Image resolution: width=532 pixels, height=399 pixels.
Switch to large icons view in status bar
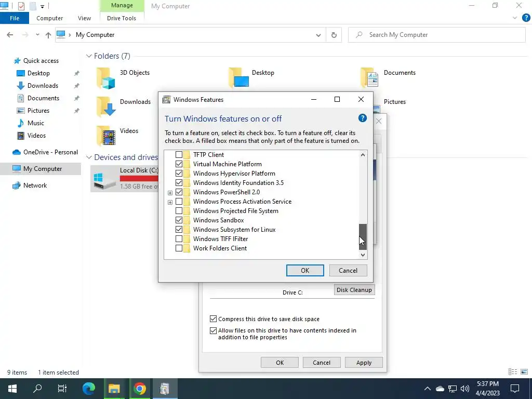tap(524, 372)
